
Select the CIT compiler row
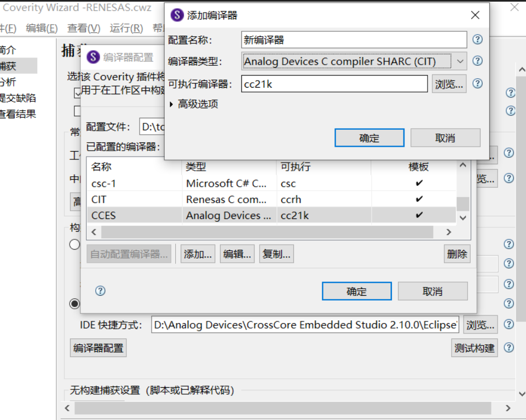click(x=271, y=199)
